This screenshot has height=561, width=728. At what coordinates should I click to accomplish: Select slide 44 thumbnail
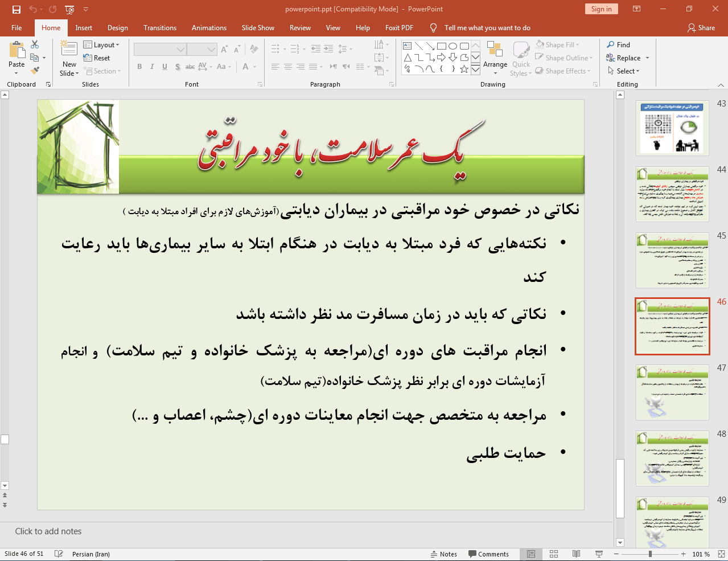(x=673, y=194)
